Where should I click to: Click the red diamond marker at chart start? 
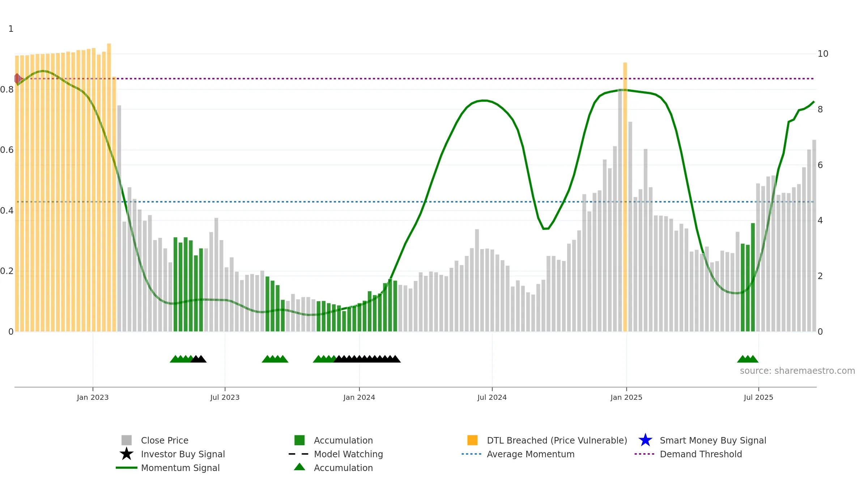[x=17, y=78]
